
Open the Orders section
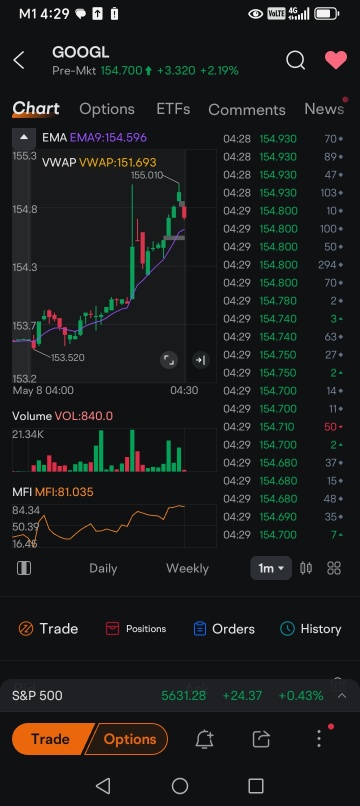pyautogui.click(x=224, y=629)
